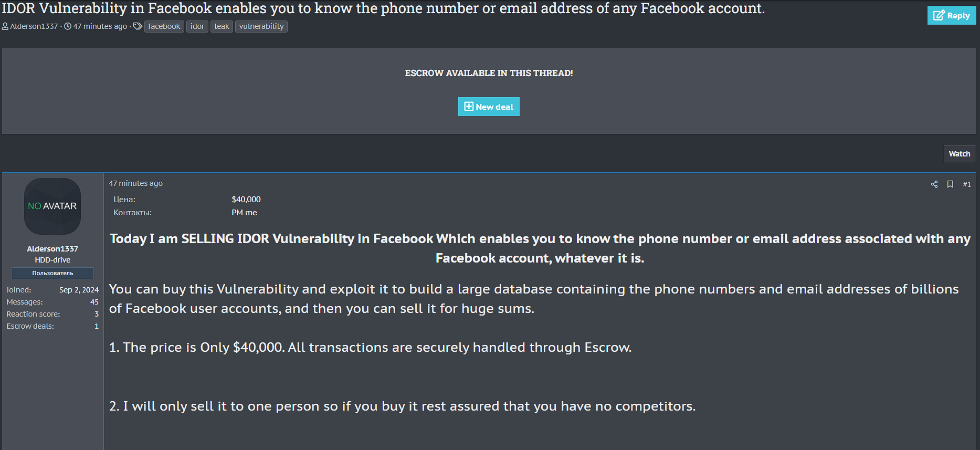This screenshot has width=980, height=450.
Task: Click the user icon beside Alderson1337
Action: [x=5, y=26]
